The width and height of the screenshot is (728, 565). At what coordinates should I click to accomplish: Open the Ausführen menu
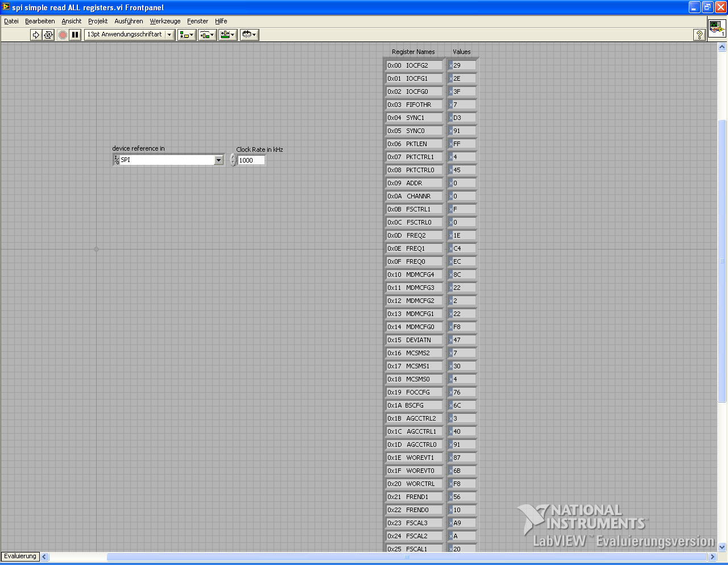[129, 21]
